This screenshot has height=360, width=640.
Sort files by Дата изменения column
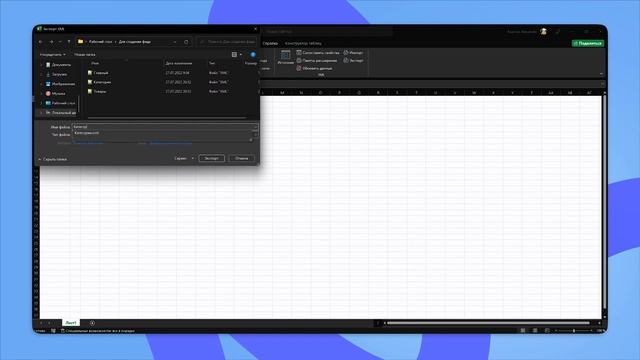(179, 63)
